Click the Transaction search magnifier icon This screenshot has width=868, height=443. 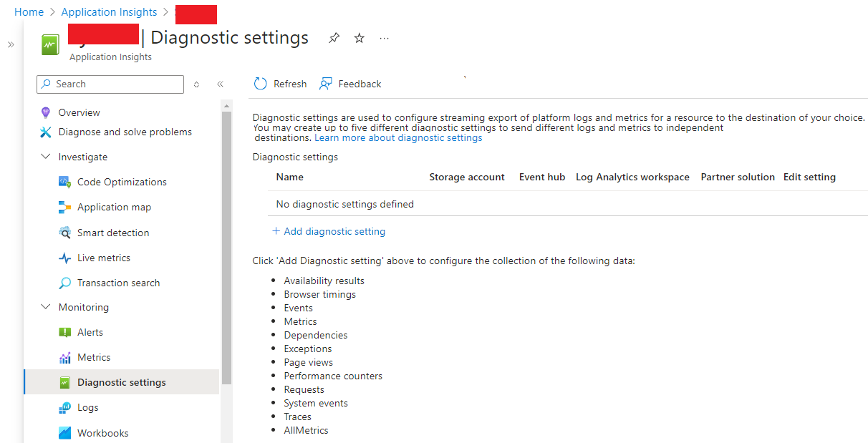pyautogui.click(x=64, y=283)
